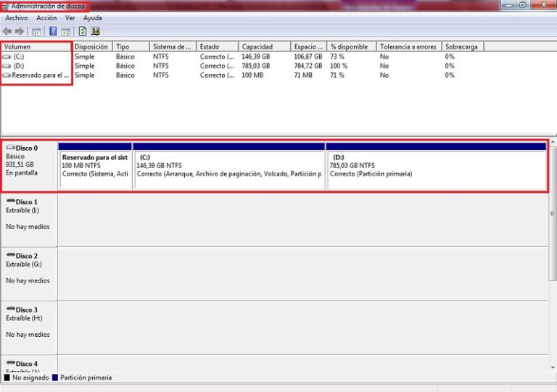Click the NTFS cell in the (D:) row
The width and height of the screenshot is (557, 392).
point(161,66)
